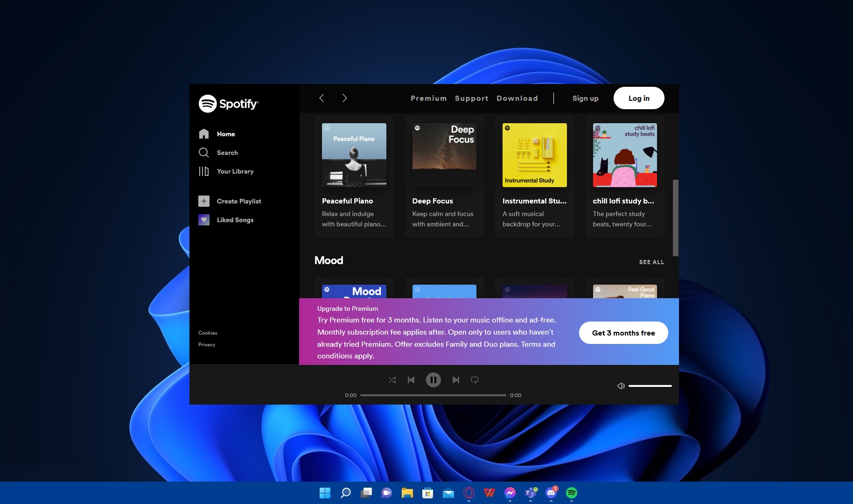The width and height of the screenshot is (853, 504).
Task: Toggle repeat mode
Action: coord(475,380)
